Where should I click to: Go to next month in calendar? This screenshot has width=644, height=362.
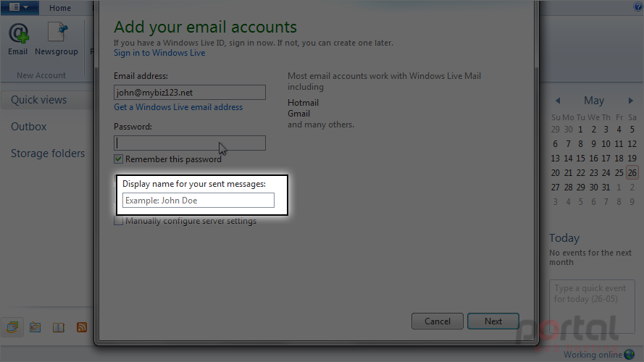point(631,101)
